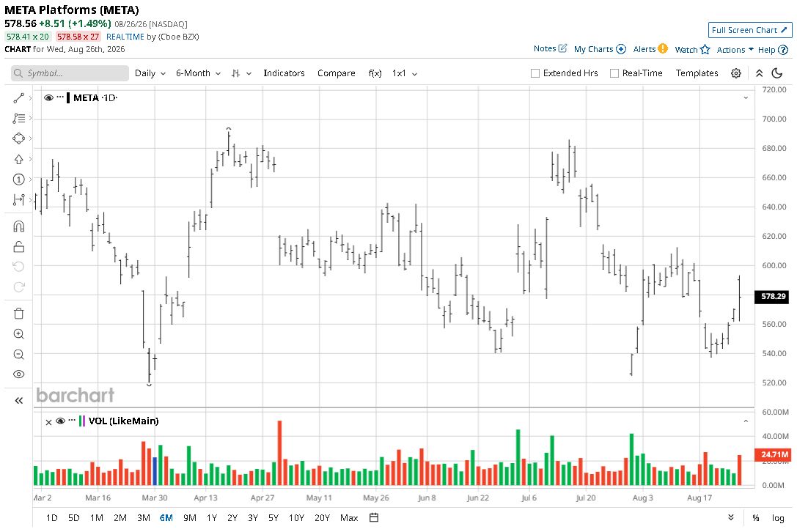Click the 578.29 price axis label
This screenshot has height=532, width=797.
[x=773, y=296]
